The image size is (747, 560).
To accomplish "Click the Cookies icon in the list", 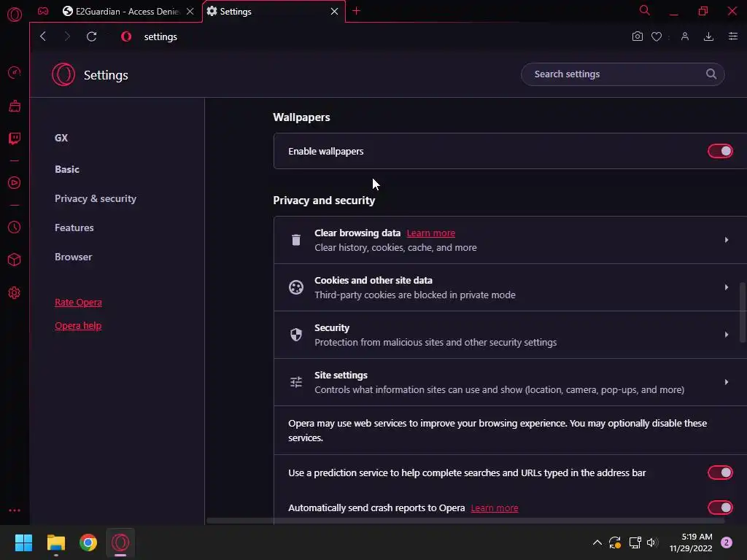I will pyautogui.click(x=296, y=287).
